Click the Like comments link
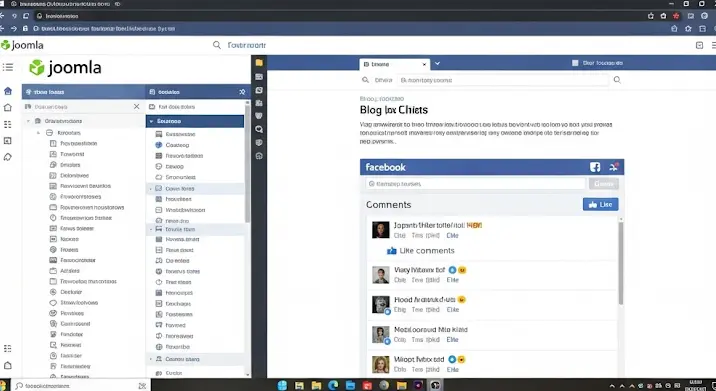The image size is (716, 391). point(426,251)
